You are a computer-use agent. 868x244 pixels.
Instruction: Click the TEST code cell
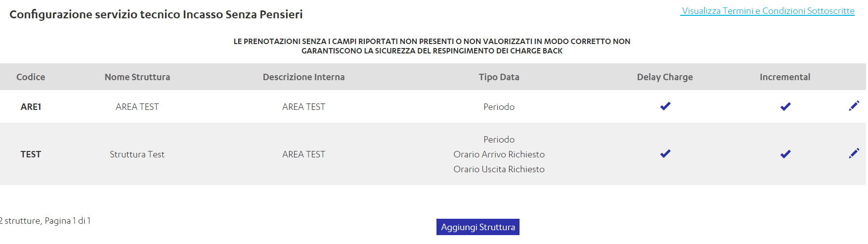tap(31, 154)
